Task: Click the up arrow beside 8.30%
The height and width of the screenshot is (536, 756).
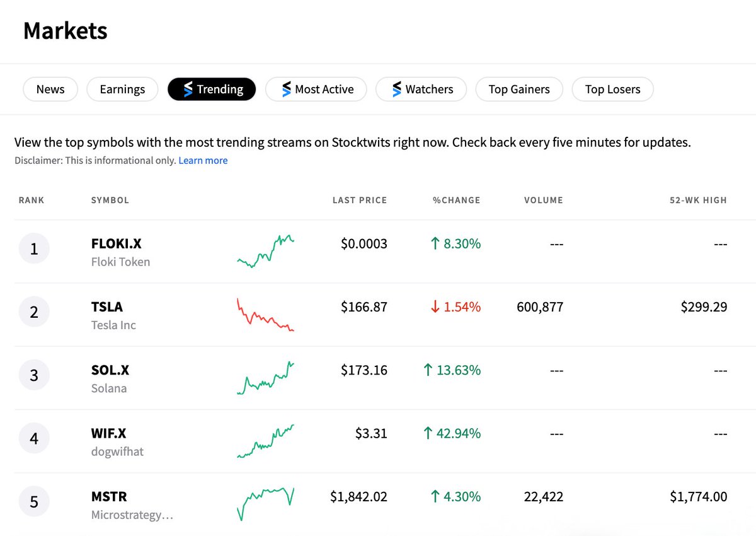Action: click(435, 243)
